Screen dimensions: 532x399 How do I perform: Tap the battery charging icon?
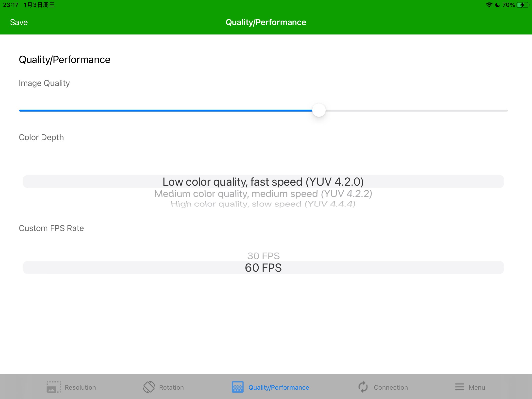[522, 5]
